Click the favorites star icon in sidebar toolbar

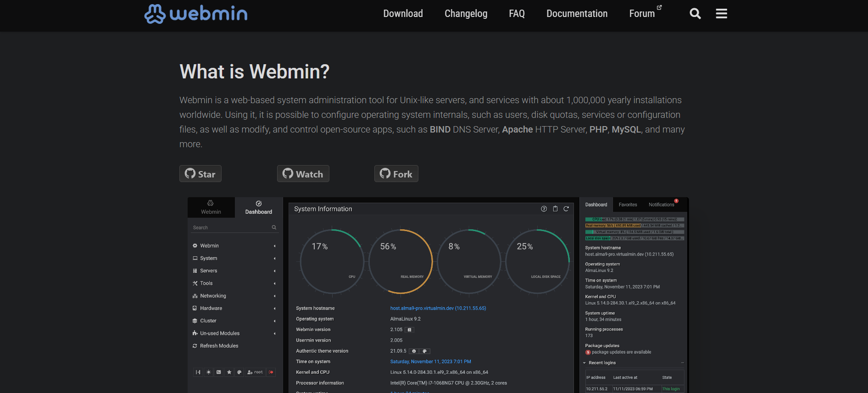[229, 372]
